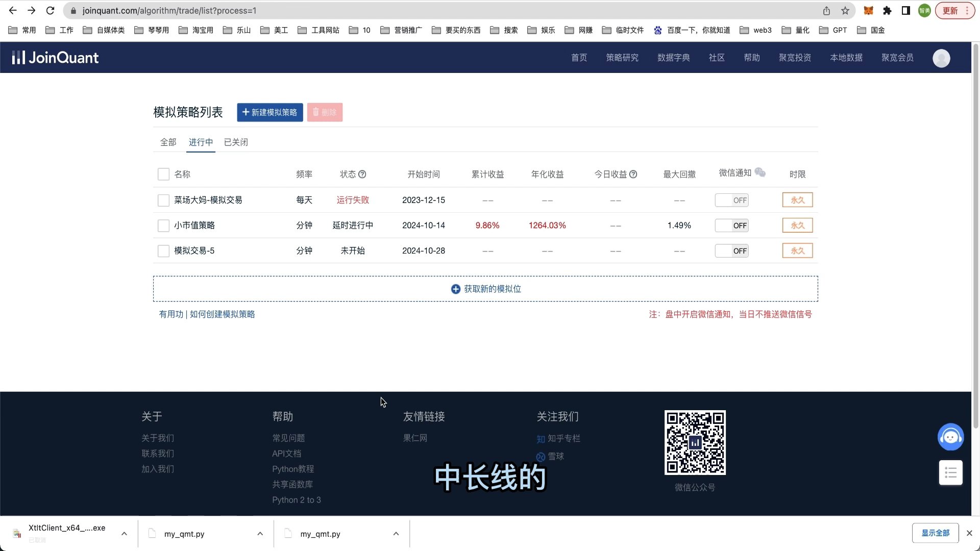This screenshot has height=551, width=980.
Task: Click the 删除 button
Action: (x=325, y=112)
